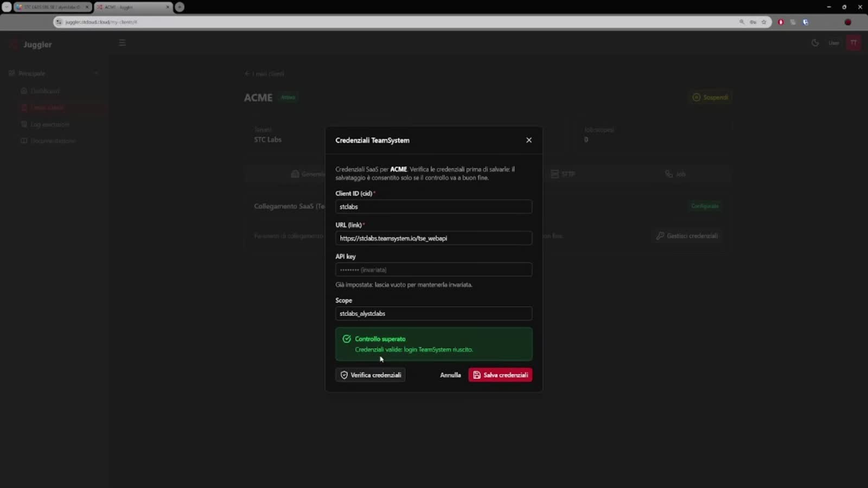The height and width of the screenshot is (488, 868).
Task: Open Dashboard in sidebar
Action: point(45,91)
